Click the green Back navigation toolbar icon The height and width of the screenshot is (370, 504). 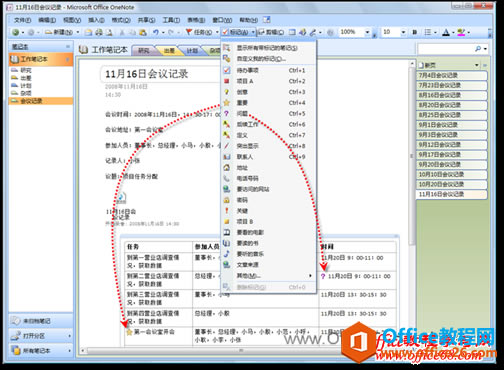15,32
